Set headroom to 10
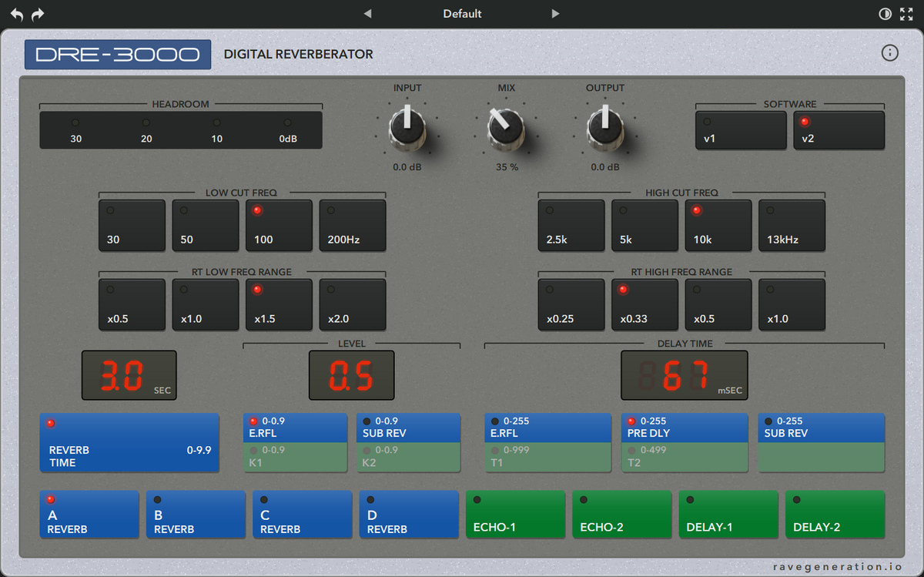The width and height of the screenshot is (924, 577). click(x=217, y=130)
